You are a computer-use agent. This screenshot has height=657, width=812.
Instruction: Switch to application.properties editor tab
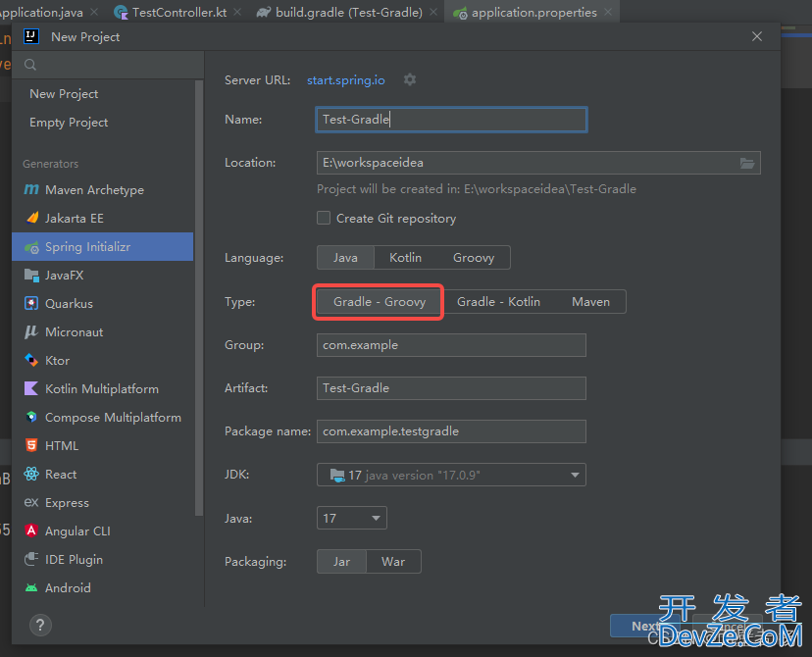tap(533, 13)
